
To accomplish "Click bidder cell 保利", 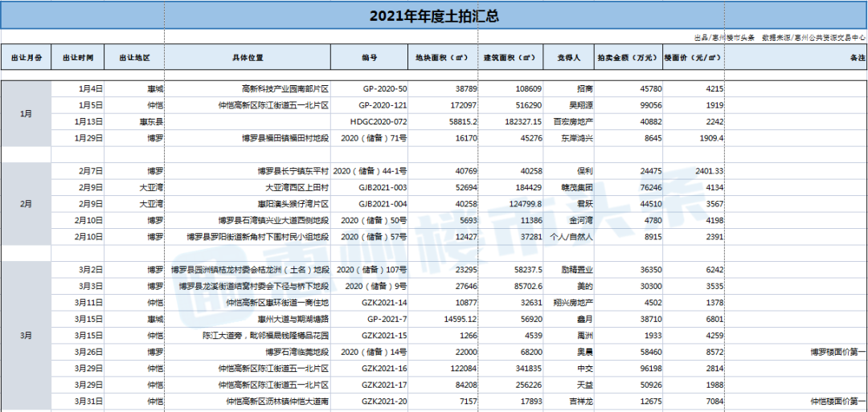I will pyautogui.click(x=570, y=171).
